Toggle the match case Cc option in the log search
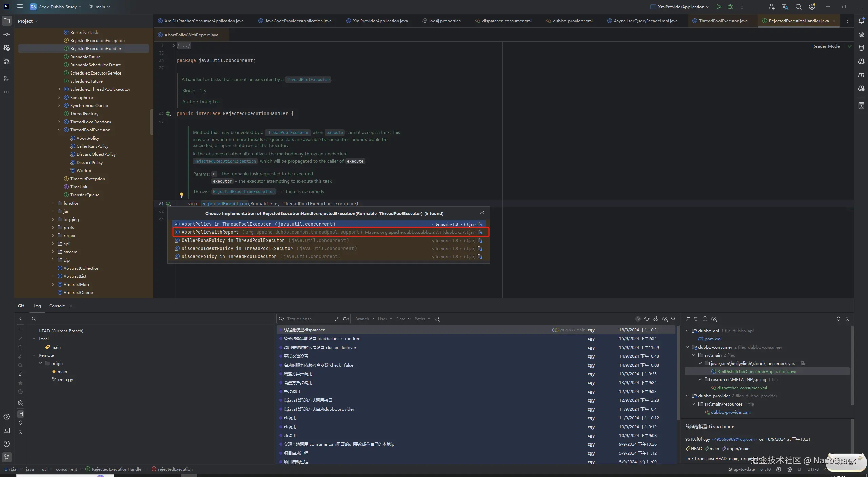Screen dimensions: 868x477 click(346, 319)
